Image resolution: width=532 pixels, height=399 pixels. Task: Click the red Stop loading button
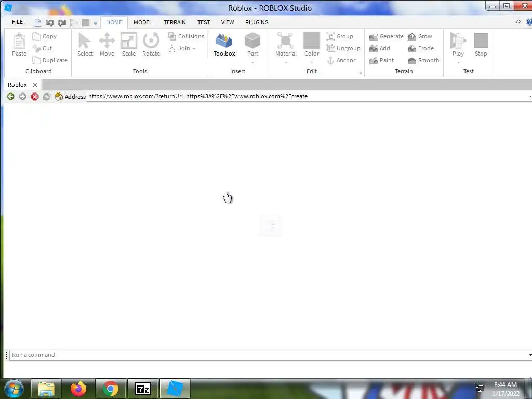tap(35, 97)
